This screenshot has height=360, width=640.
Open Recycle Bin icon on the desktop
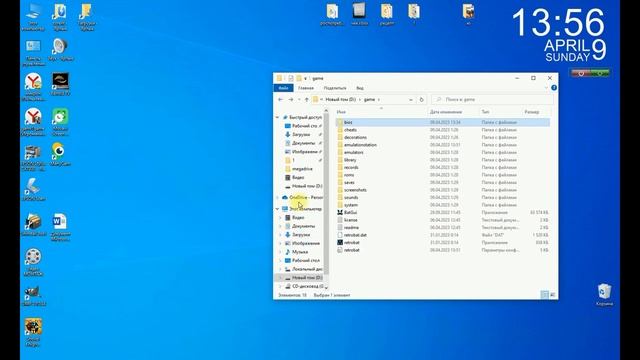pyautogui.click(x=604, y=294)
